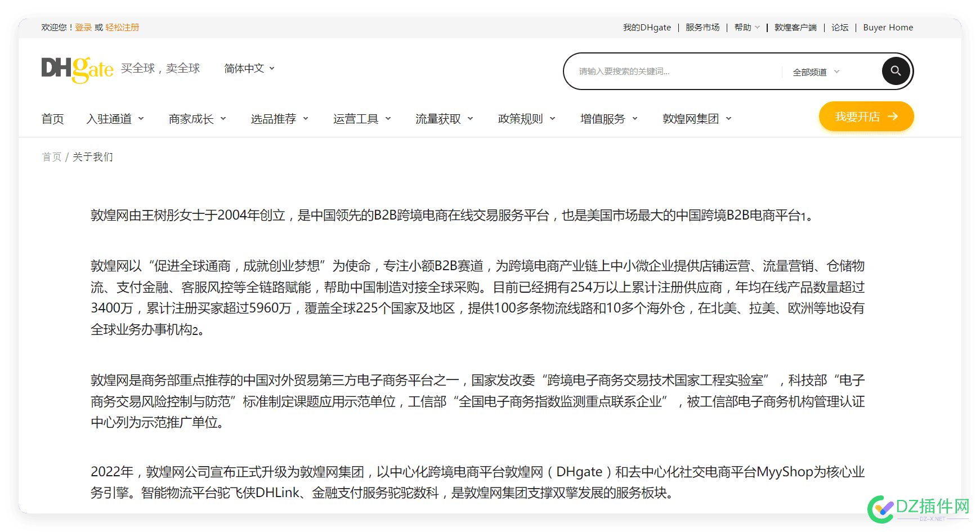Open 敦煌客户端 link in top bar
The image size is (980, 532).
[x=795, y=27]
